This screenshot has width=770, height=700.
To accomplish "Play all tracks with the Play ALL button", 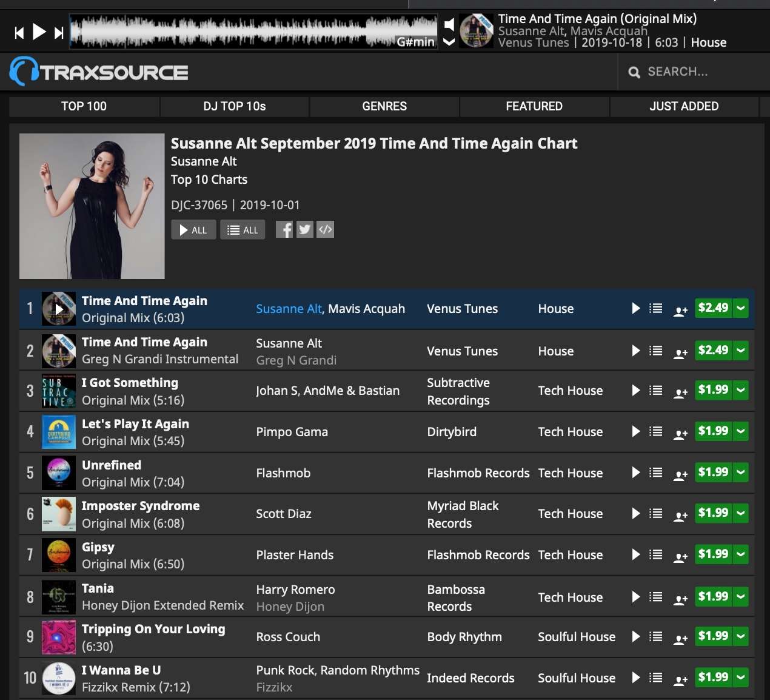I will (193, 230).
